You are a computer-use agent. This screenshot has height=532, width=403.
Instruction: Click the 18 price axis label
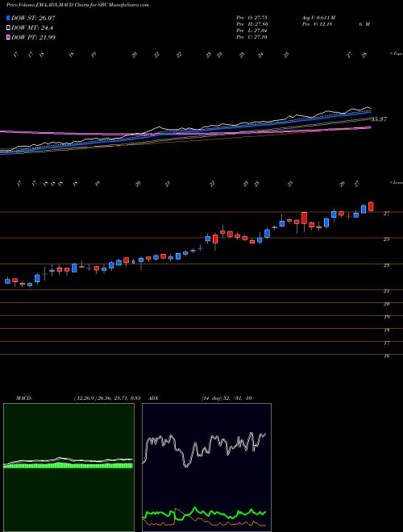[386, 330]
